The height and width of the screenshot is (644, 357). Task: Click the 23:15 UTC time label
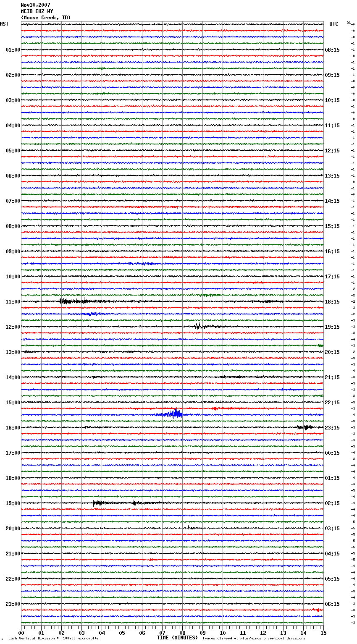[x=332, y=428]
